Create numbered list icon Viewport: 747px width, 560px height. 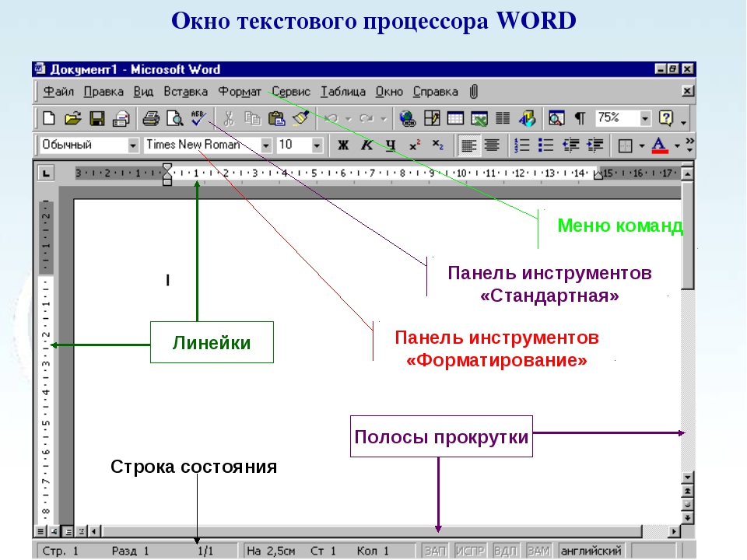click(x=522, y=145)
